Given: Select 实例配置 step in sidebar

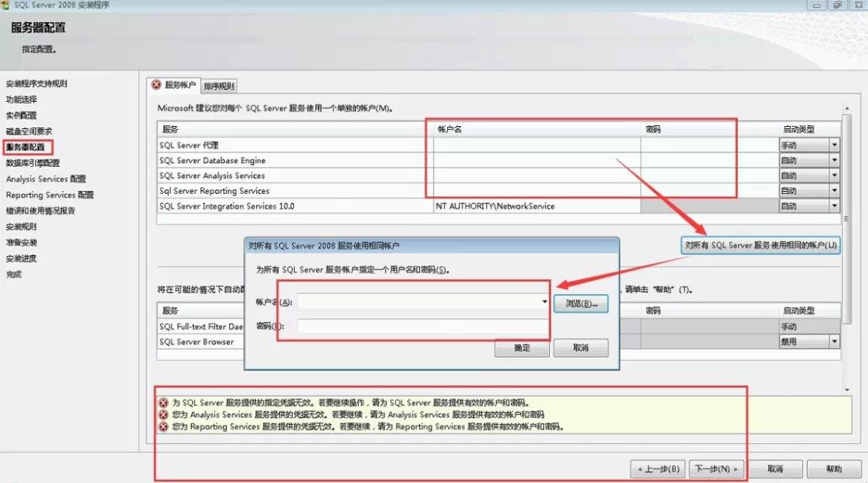Looking at the screenshot, I should click(x=22, y=115).
